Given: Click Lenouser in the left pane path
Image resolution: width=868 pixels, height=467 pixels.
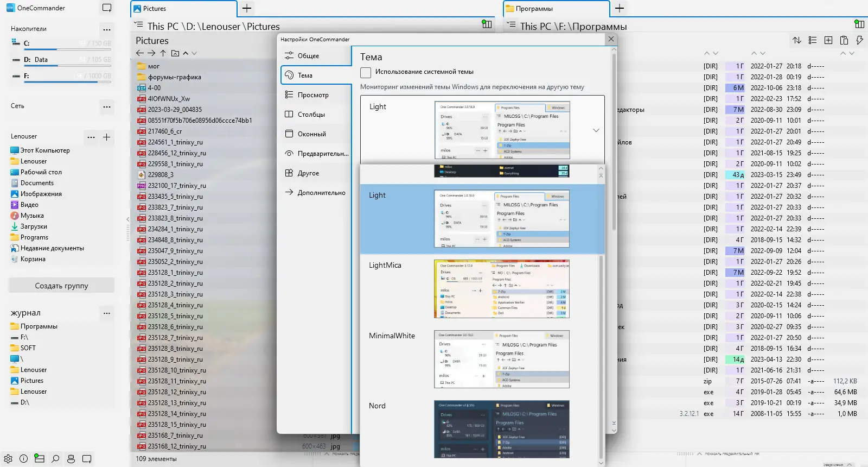Looking at the screenshot, I should click(x=221, y=27).
